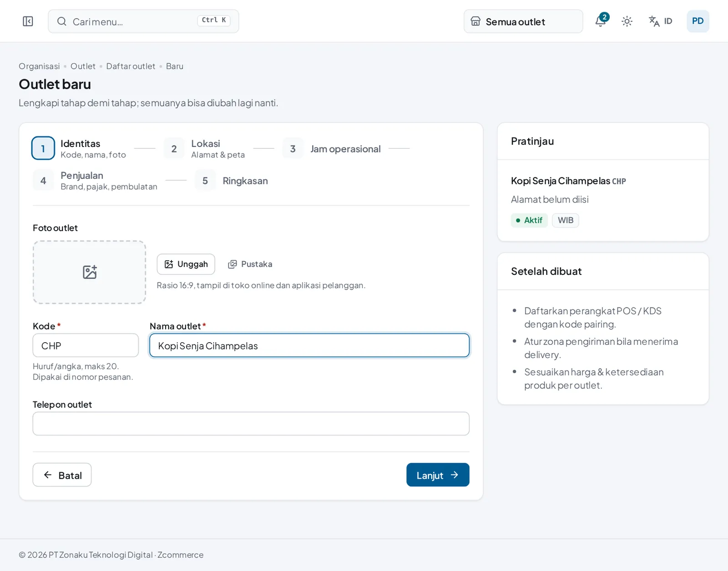Focus the Cari menu search field
The image size is (728, 571).
(143, 21)
